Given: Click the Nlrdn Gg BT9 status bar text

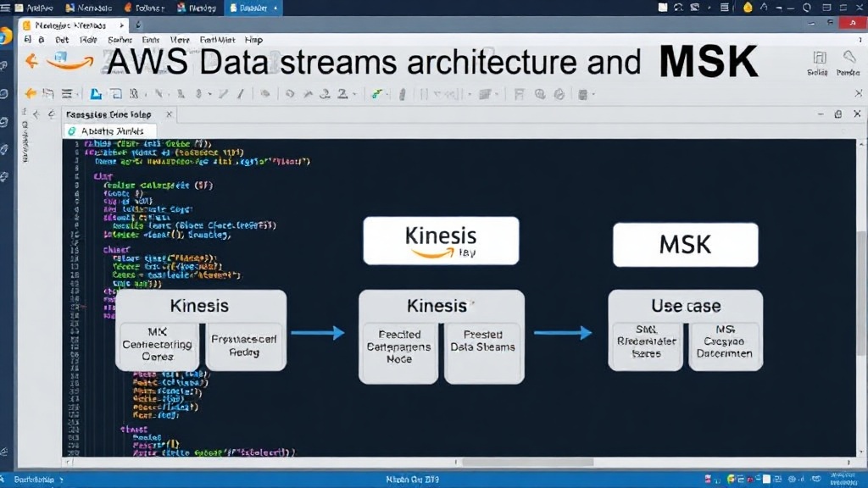Looking at the screenshot, I should coord(413,480).
